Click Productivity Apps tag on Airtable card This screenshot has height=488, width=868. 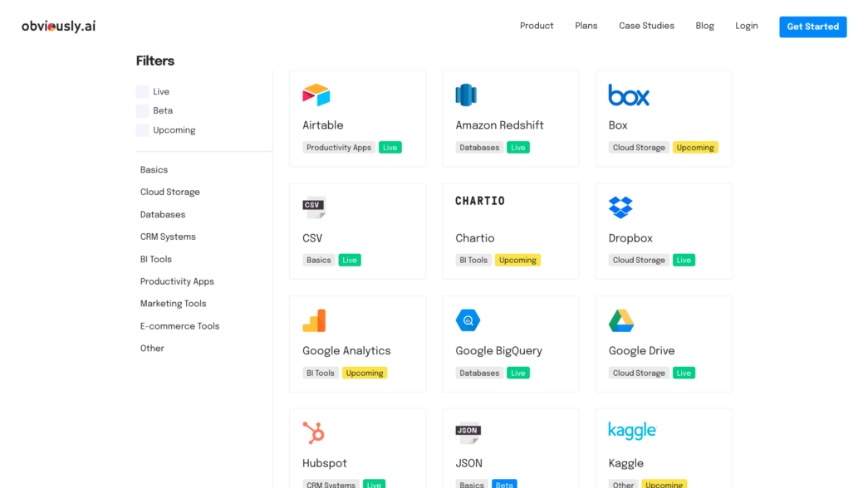[x=339, y=148]
